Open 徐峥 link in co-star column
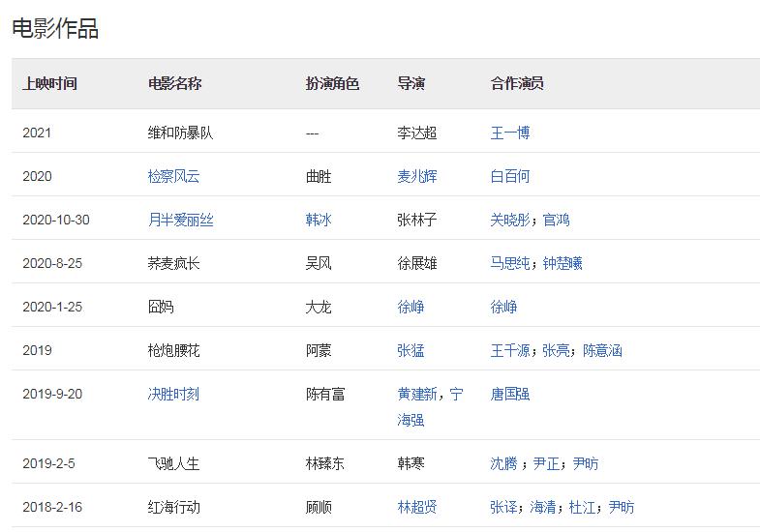The width and height of the screenshot is (760, 532). coord(503,307)
